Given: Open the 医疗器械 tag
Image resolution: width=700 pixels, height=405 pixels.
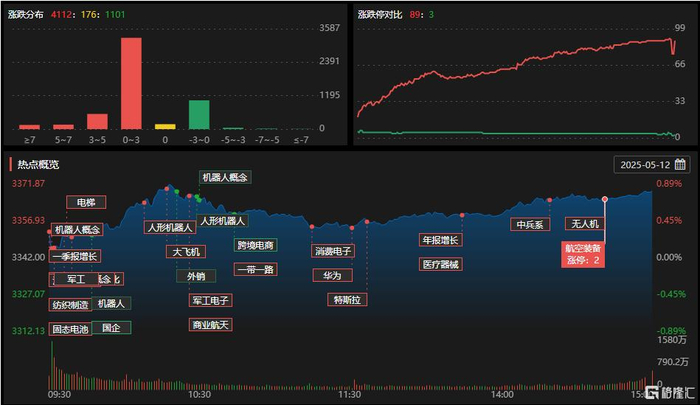Looking at the screenshot, I should (x=440, y=264).
